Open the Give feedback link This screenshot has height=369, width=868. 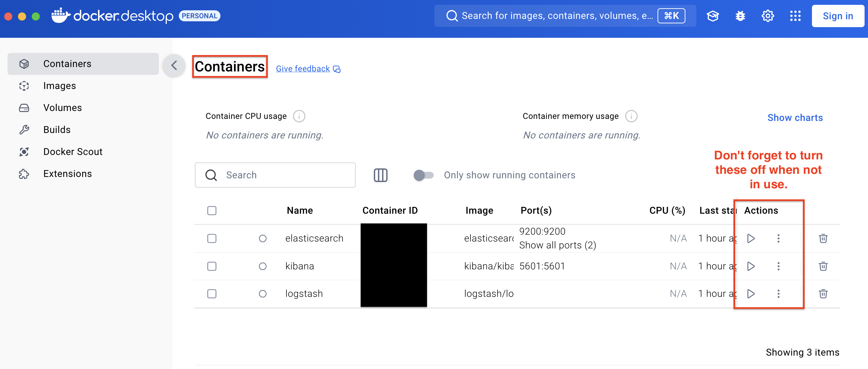pos(303,69)
